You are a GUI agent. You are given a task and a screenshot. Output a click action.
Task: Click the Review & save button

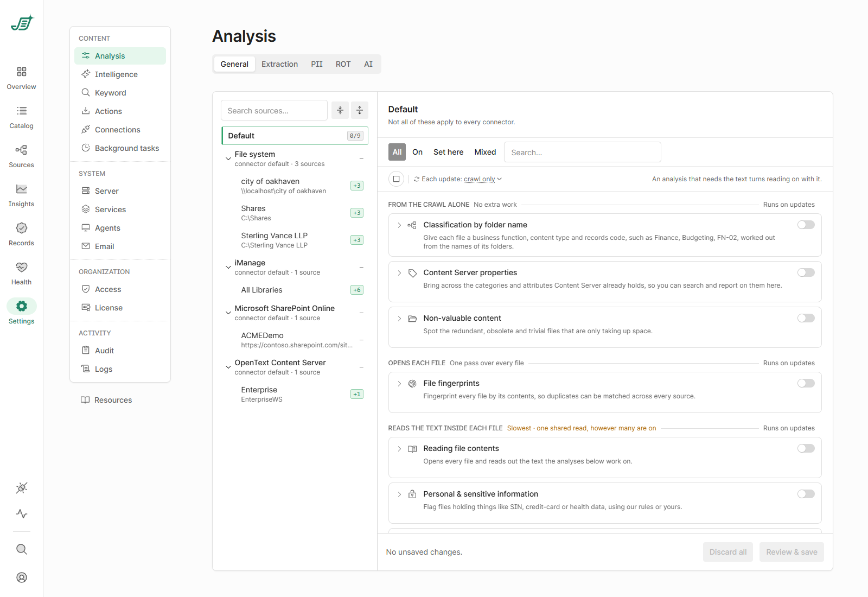click(x=792, y=552)
